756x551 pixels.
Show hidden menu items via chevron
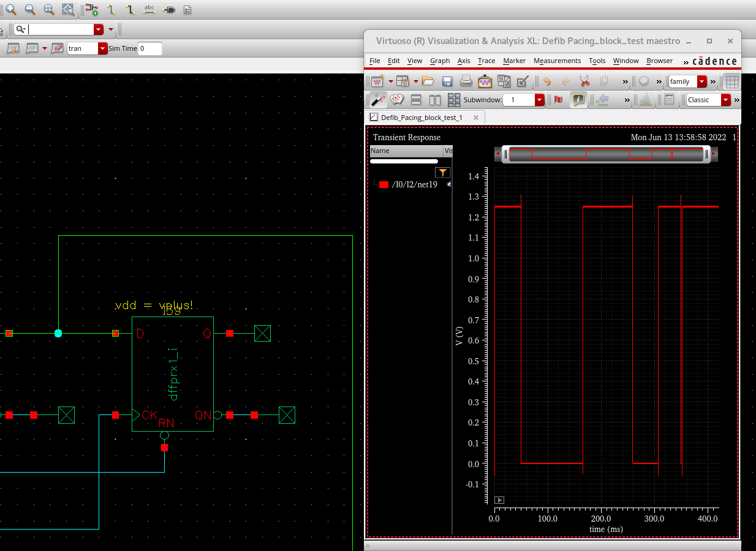point(686,61)
